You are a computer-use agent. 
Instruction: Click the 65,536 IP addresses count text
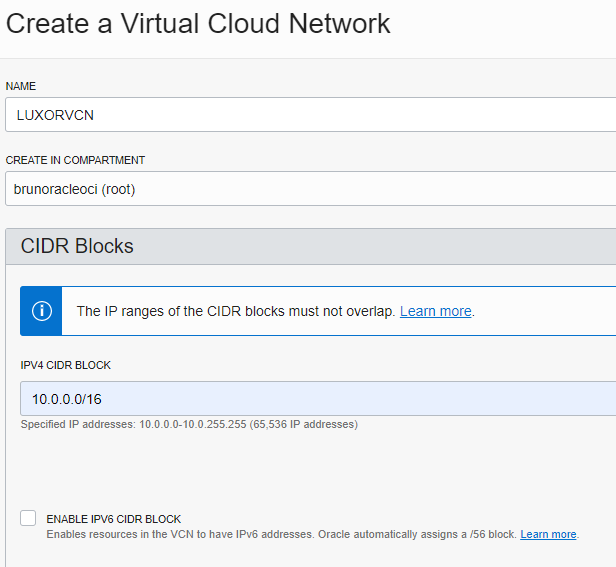click(x=304, y=424)
